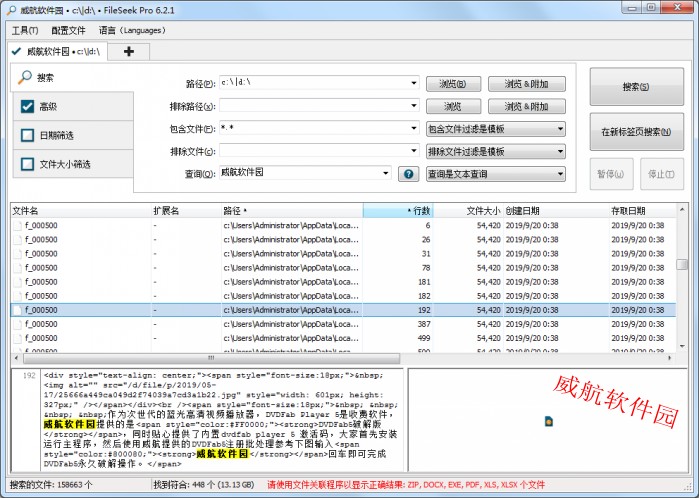Click 浏览 & 附加 button for path row
699x498 pixels.
(x=527, y=84)
